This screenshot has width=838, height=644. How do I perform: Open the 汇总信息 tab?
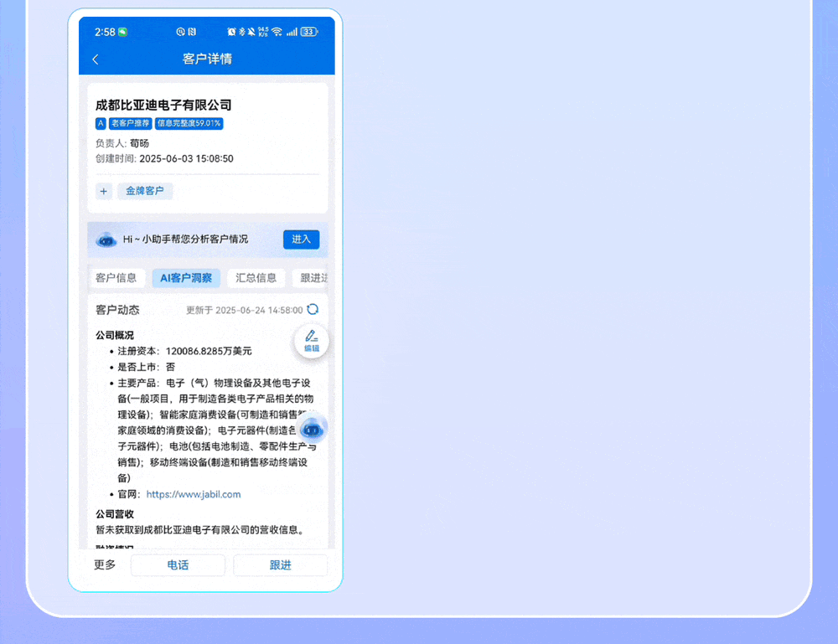[256, 278]
